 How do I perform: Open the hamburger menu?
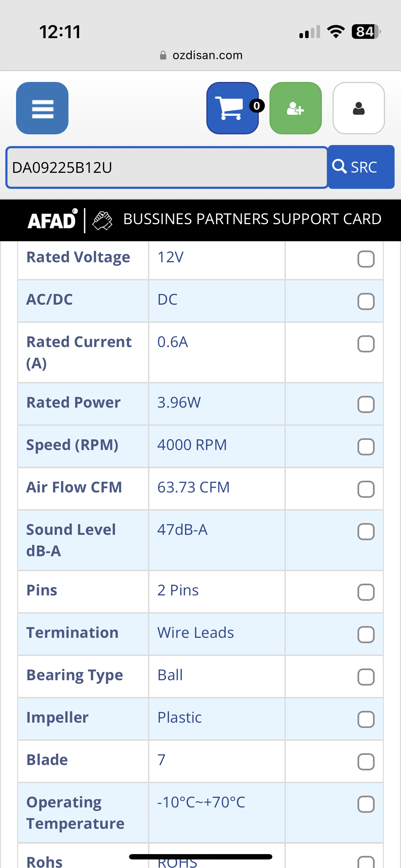pyautogui.click(x=42, y=108)
